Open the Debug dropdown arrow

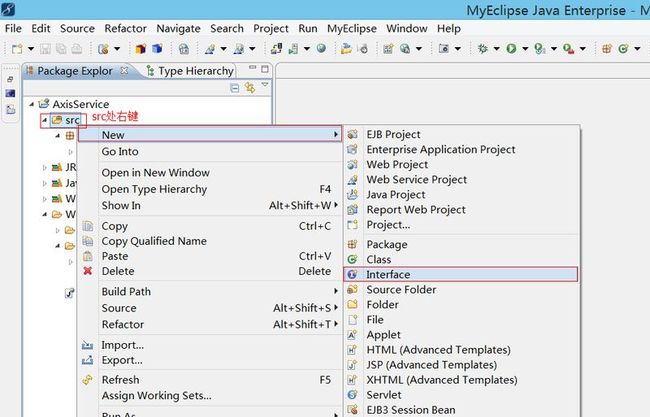point(496,49)
